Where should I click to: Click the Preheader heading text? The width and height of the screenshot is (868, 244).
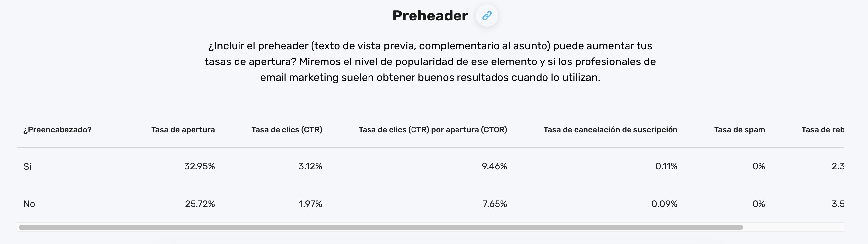(430, 15)
